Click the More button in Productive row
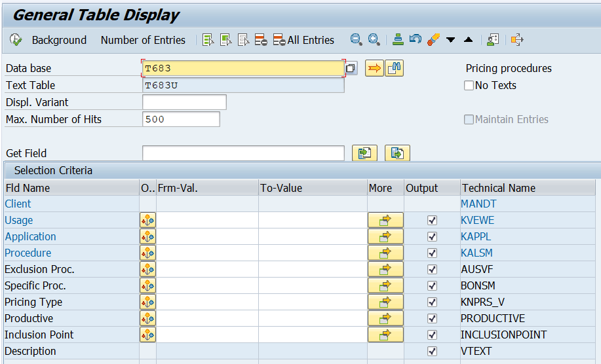The width and height of the screenshot is (601, 364). click(385, 318)
